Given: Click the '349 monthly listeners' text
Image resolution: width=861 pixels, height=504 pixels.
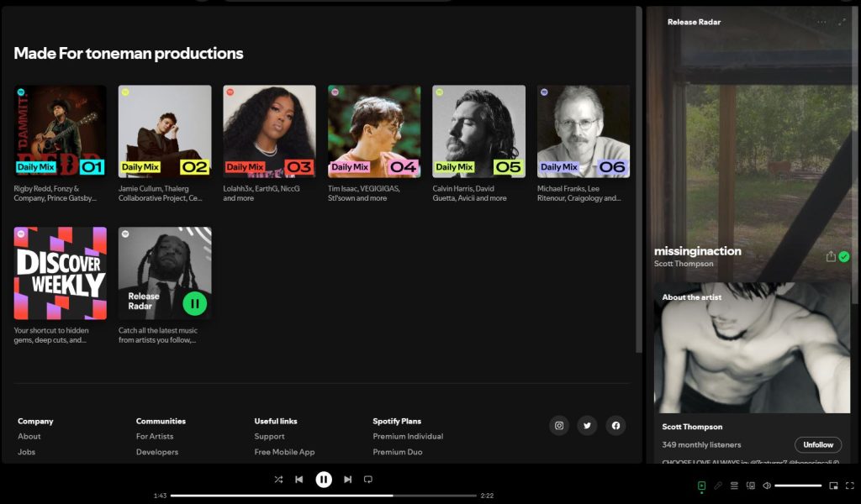Looking at the screenshot, I should (701, 444).
